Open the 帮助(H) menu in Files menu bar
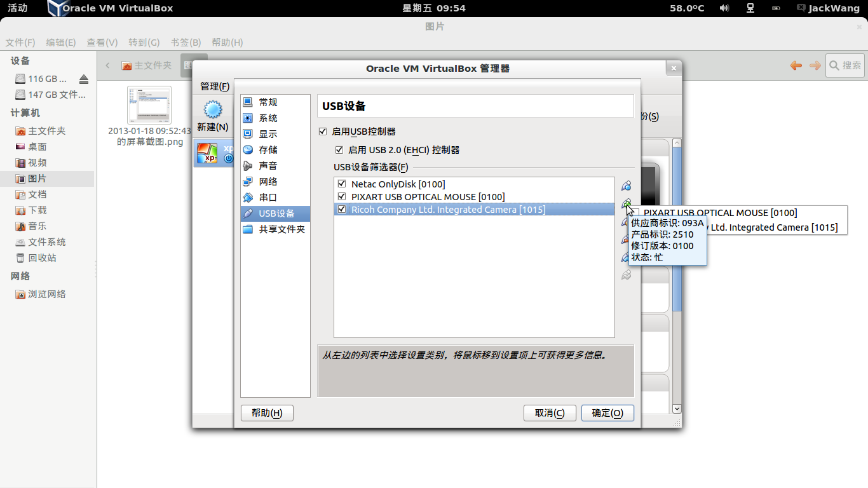Screen dimensions: 868x488 pyautogui.click(x=227, y=43)
